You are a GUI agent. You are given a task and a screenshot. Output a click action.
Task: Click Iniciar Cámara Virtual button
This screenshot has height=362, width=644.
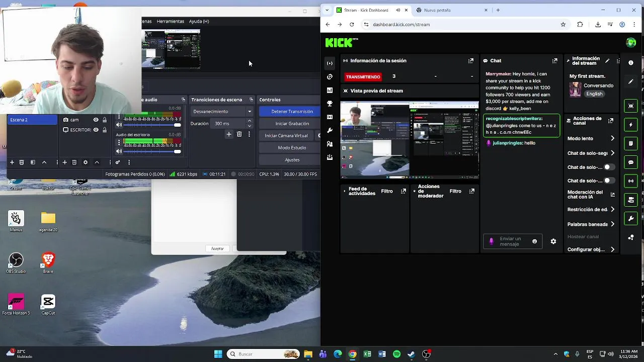[x=286, y=136]
